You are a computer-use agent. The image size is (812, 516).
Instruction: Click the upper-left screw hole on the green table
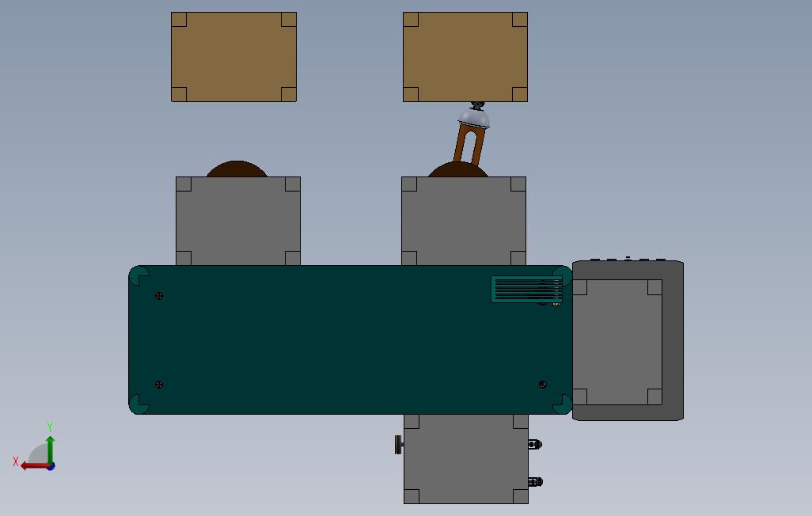159,296
